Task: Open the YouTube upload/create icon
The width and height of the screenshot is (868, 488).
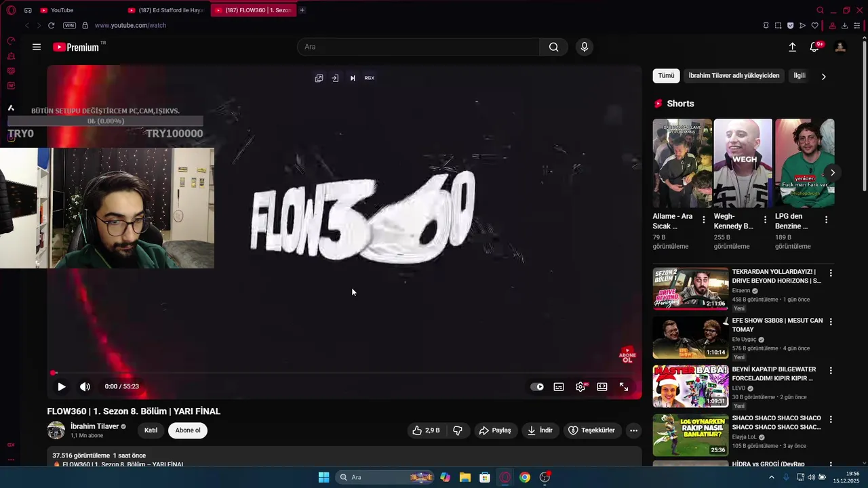Action: [792, 47]
